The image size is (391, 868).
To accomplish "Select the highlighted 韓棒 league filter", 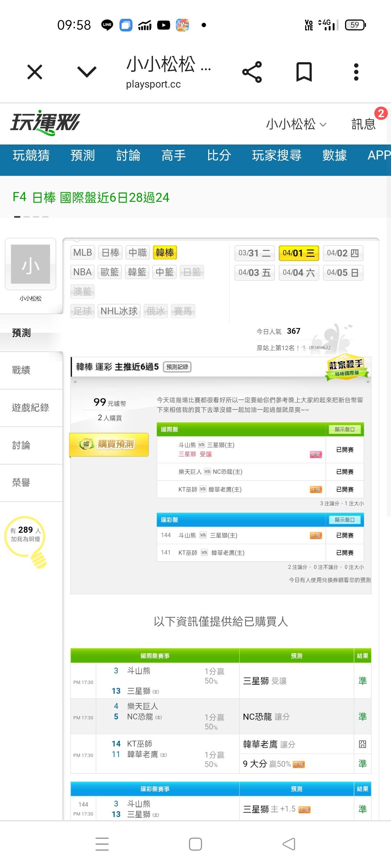I will pyautogui.click(x=165, y=252).
